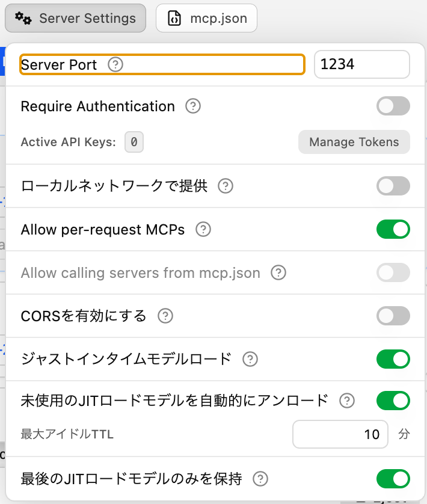The image size is (427, 504).
Task: Click help icon beside Require Authentication
Action: tap(192, 106)
